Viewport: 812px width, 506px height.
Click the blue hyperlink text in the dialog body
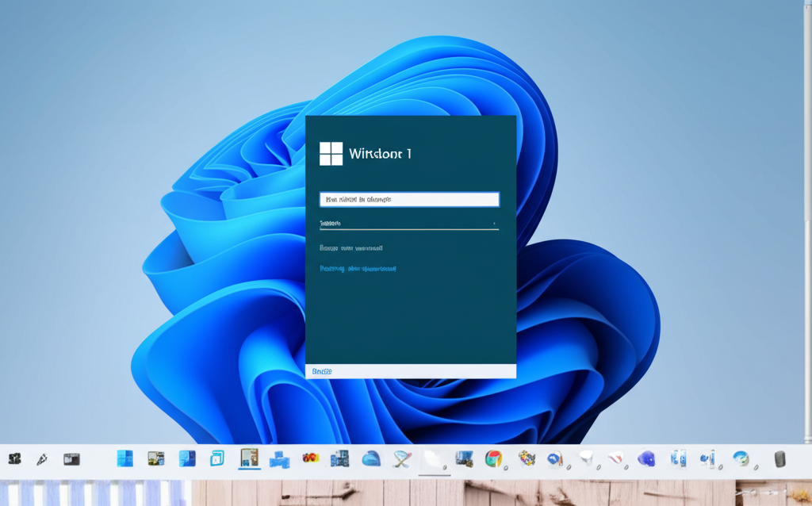pos(358,269)
